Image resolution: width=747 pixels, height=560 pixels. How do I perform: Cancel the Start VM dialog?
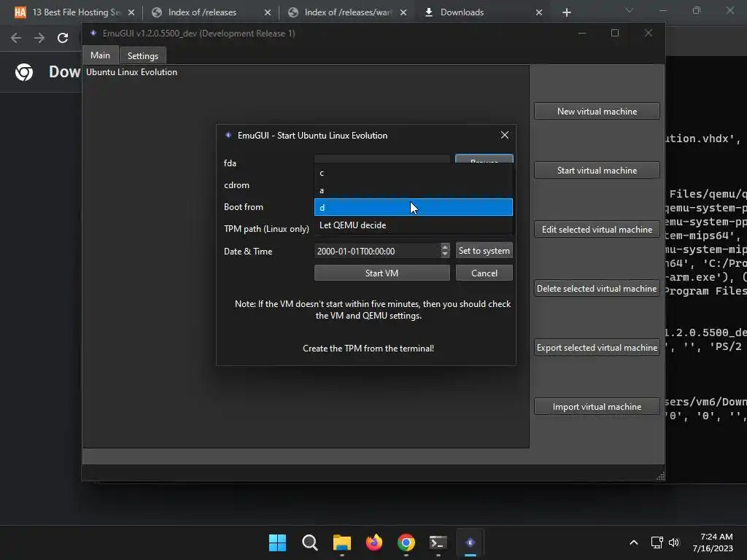(484, 273)
